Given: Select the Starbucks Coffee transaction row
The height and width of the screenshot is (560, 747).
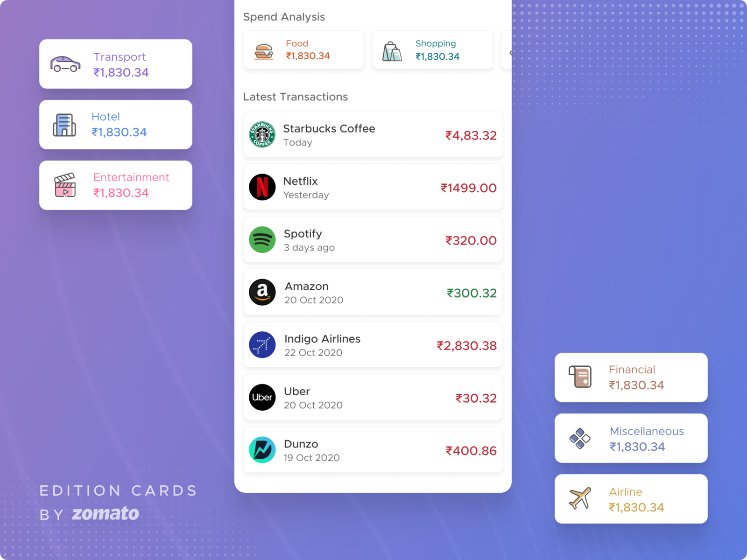Looking at the screenshot, I should point(373,135).
